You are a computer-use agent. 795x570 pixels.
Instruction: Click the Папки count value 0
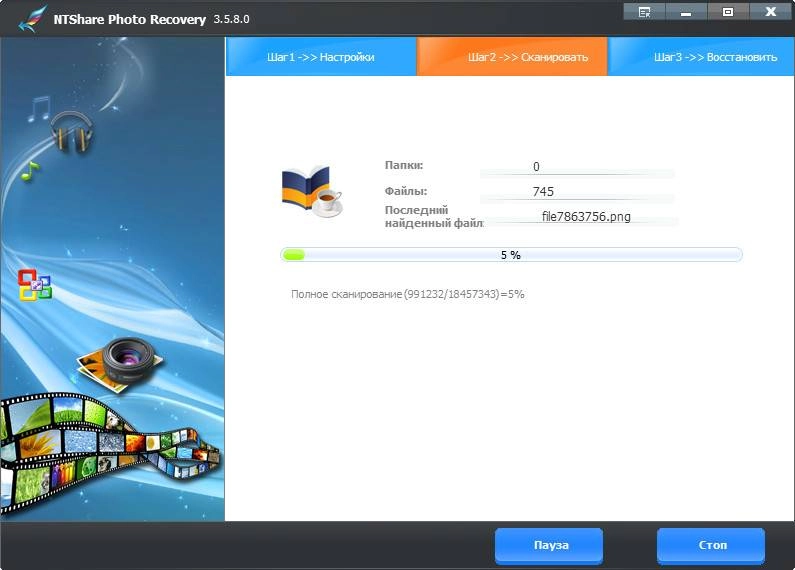(536, 167)
